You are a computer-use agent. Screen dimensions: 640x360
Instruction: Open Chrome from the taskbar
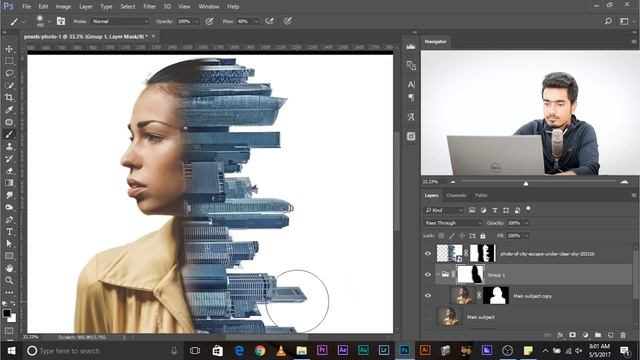point(260,351)
